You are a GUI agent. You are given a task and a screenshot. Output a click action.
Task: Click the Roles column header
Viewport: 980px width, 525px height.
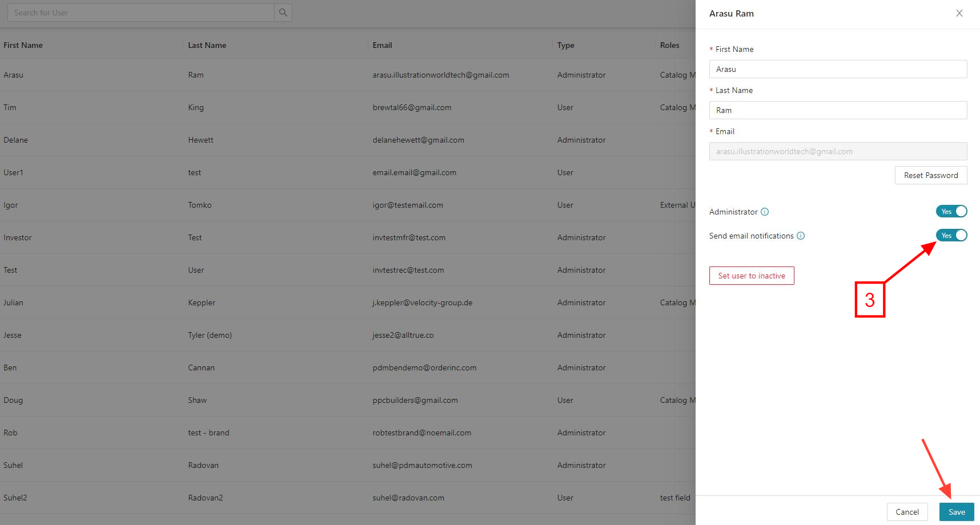(x=669, y=45)
